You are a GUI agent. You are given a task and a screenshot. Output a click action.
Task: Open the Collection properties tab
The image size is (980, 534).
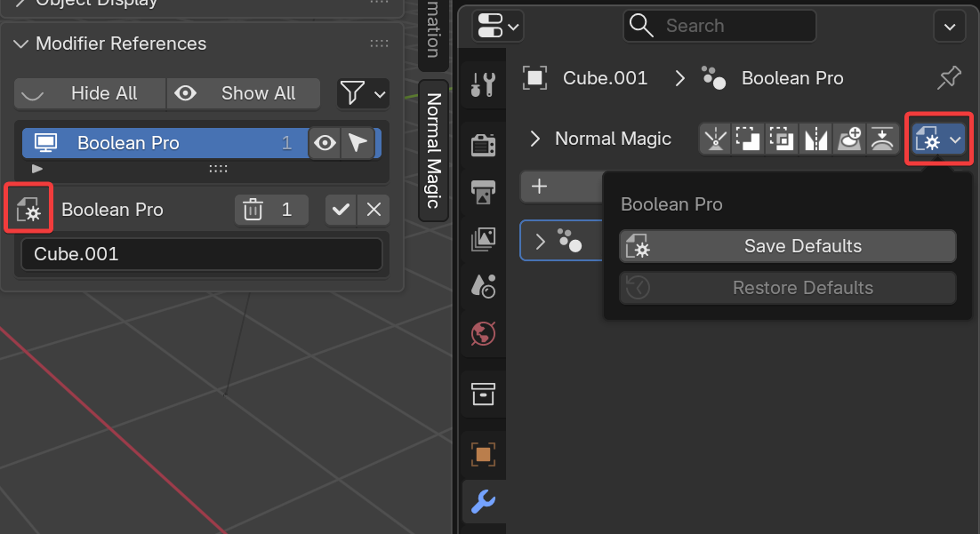483,394
